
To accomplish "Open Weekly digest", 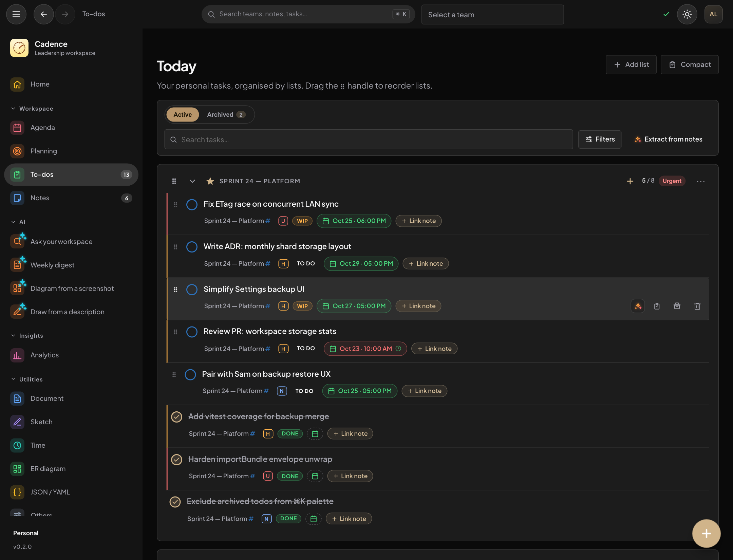I will [x=71, y=265].
